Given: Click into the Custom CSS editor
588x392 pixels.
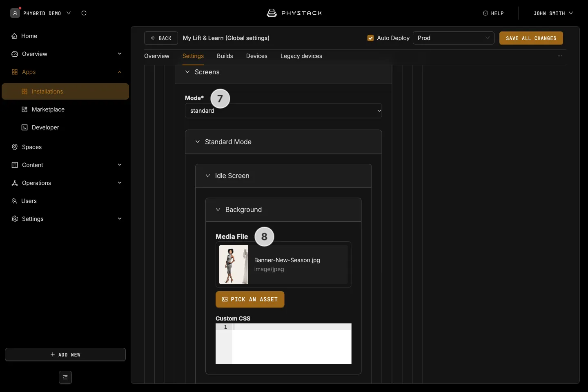Looking at the screenshot, I should point(283,344).
